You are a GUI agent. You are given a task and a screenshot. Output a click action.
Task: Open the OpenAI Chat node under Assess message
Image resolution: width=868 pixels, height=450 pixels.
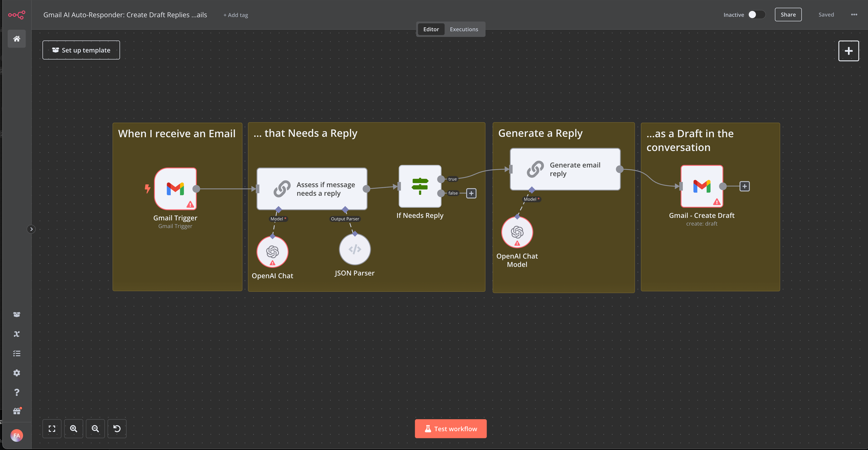coord(272,251)
